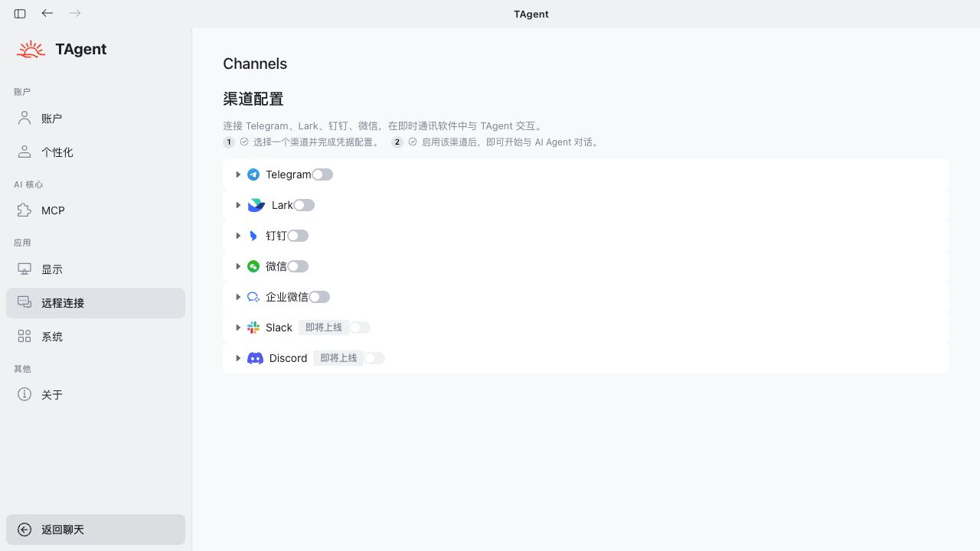
Task: Click the 关于 info circle icon
Action: point(24,394)
